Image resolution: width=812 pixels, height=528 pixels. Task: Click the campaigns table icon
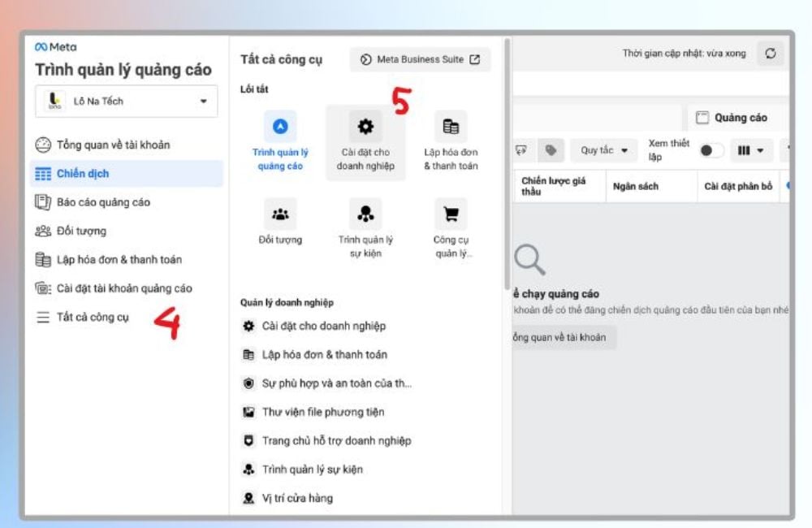tap(43, 174)
